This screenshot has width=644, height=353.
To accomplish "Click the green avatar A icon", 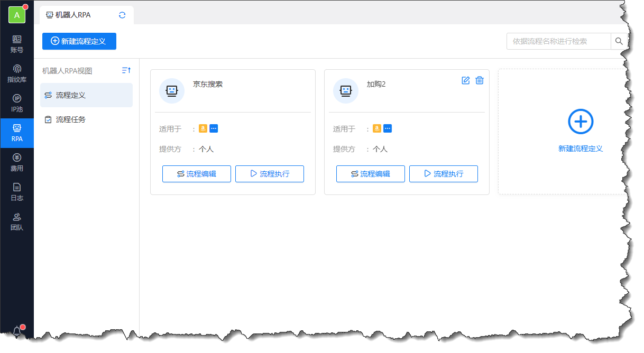I will pos(17,15).
